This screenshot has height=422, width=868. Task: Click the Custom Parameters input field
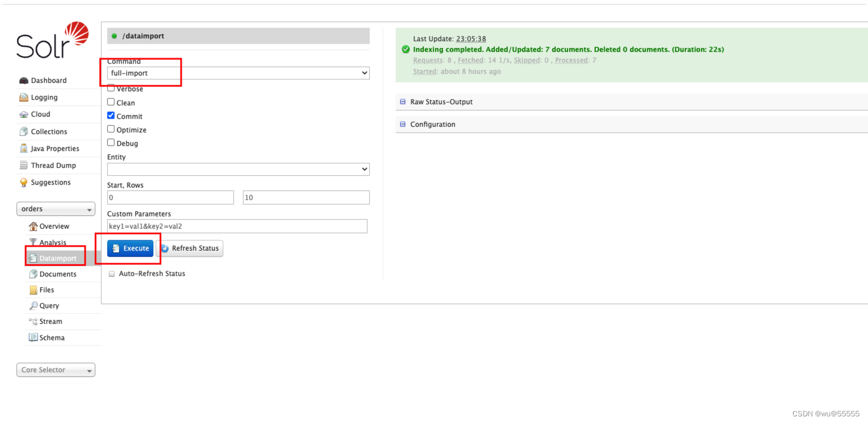(237, 226)
